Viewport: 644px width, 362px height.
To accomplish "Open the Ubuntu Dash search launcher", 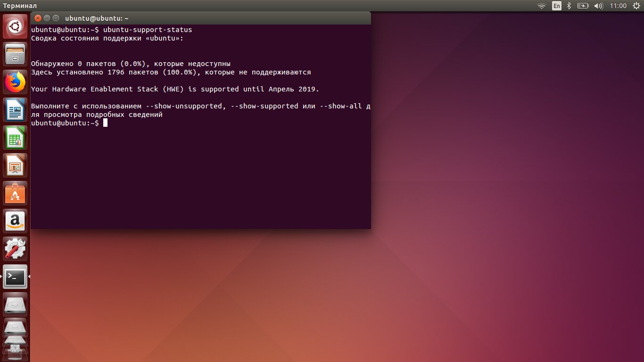I will (x=16, y=27).
